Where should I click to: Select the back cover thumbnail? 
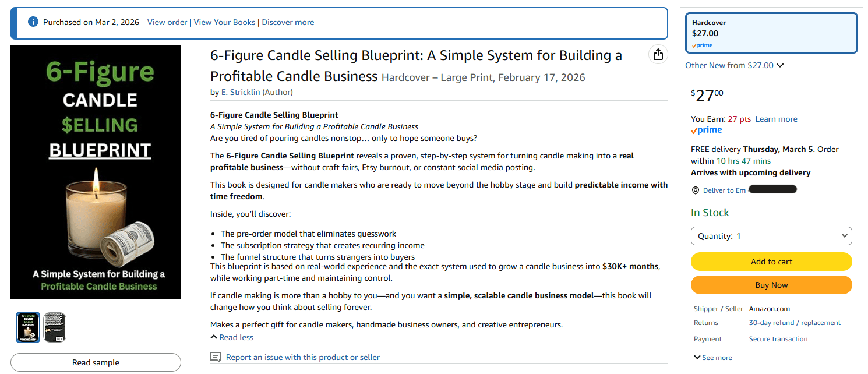point(55,327)
